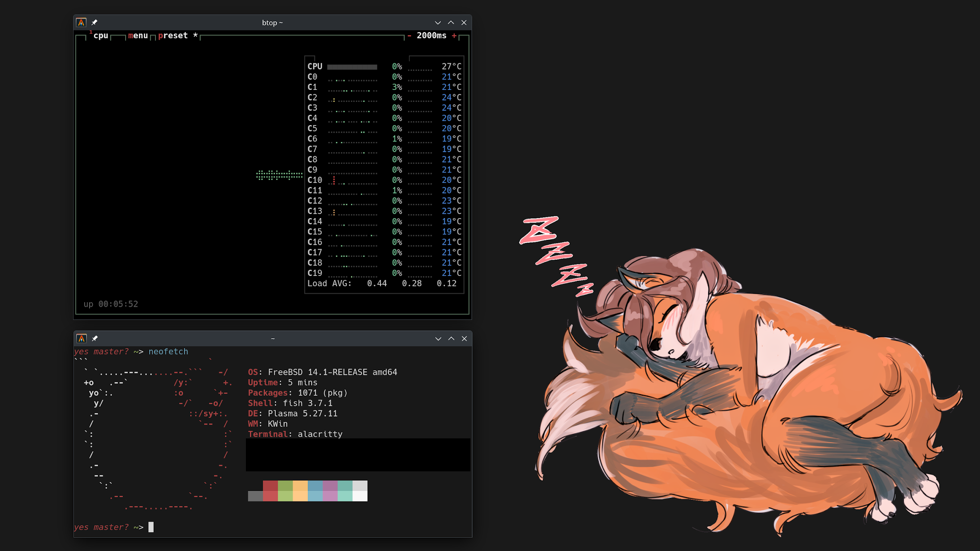Click the dark gray color swatch in neofetch palette
Viewport: 980px width, 551px height.
coord(255,496)
